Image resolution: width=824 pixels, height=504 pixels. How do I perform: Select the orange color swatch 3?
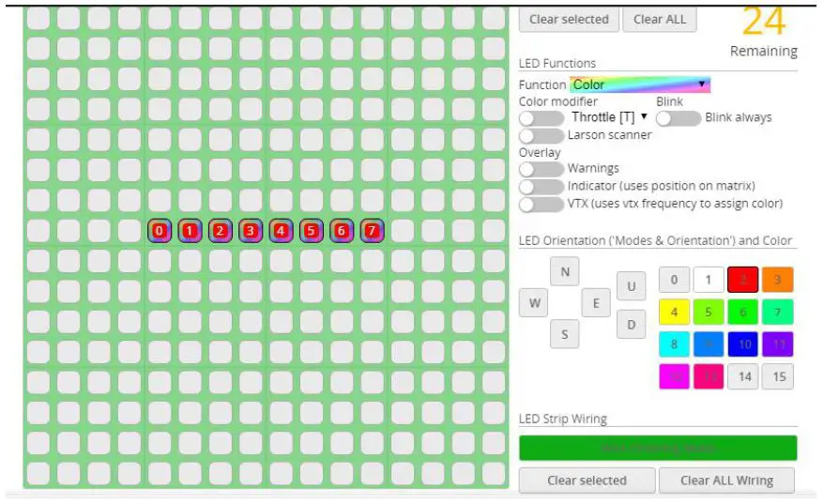click(x=777, y=280)
